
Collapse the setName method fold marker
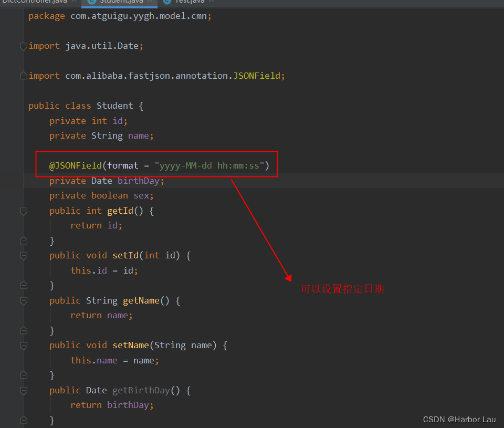(x=23, y=346)
